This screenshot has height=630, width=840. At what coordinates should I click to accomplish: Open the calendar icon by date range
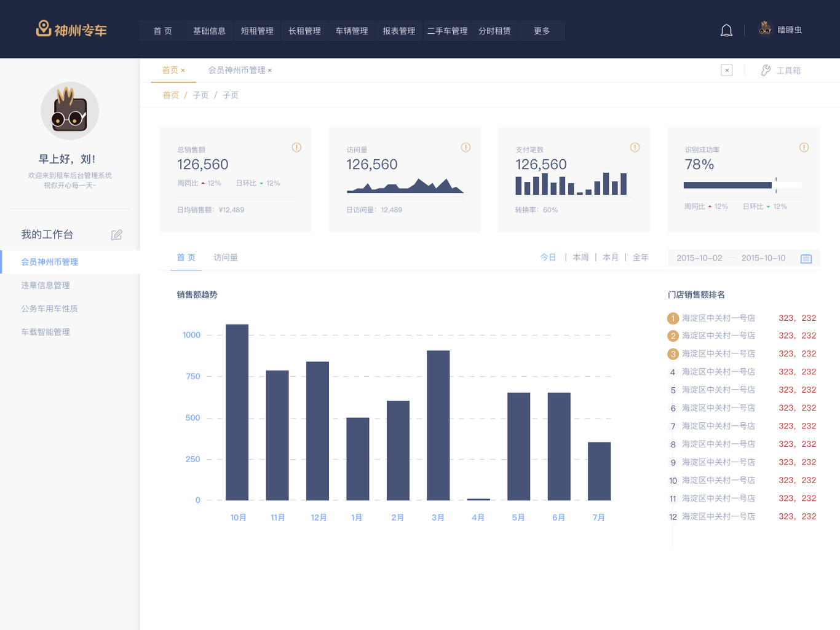pos(806,259)
